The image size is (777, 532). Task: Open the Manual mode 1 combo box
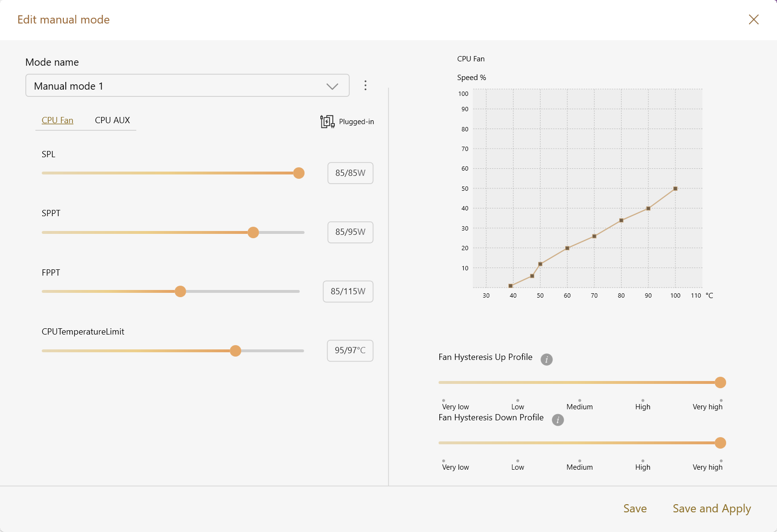tap(188, 85)
